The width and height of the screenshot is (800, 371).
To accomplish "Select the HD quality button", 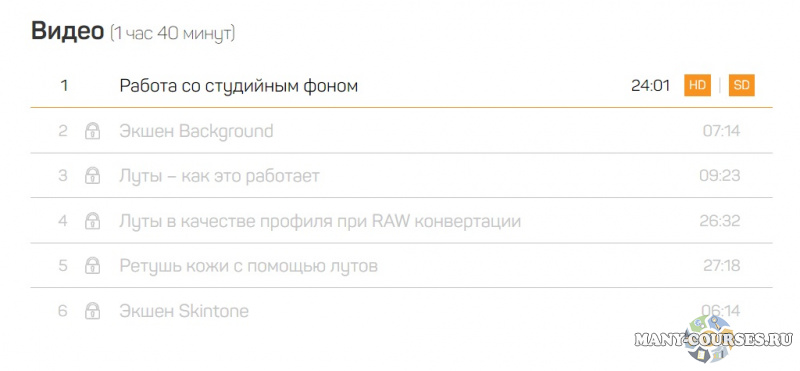I will 697,86.
